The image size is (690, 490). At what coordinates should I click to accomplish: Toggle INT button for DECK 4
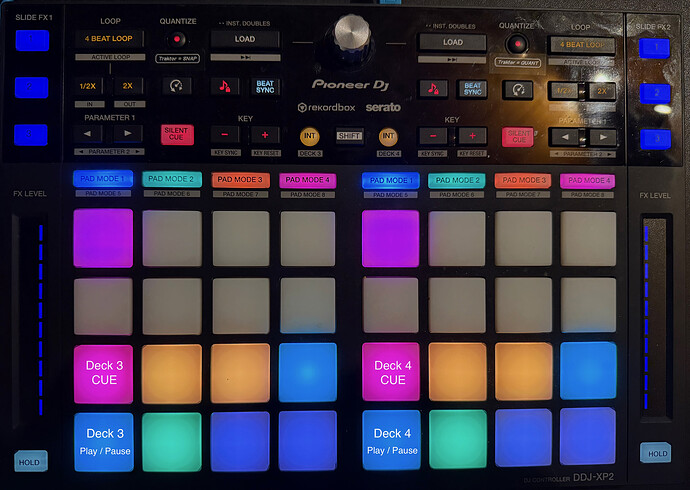click(x=388, y=136)
